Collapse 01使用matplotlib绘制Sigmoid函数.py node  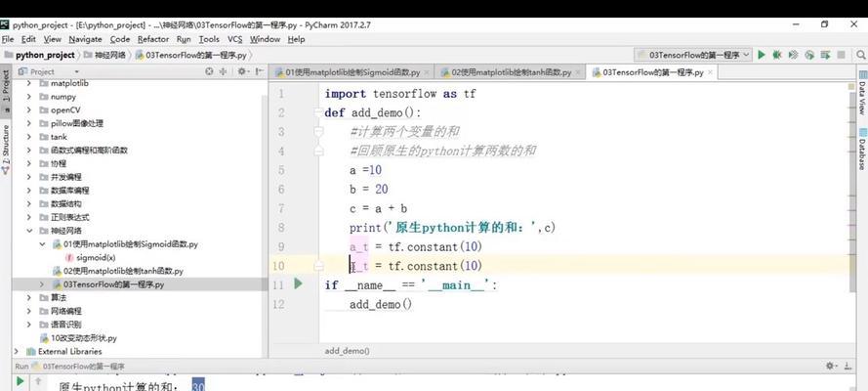pyautogui.click(x=42, y=244)
